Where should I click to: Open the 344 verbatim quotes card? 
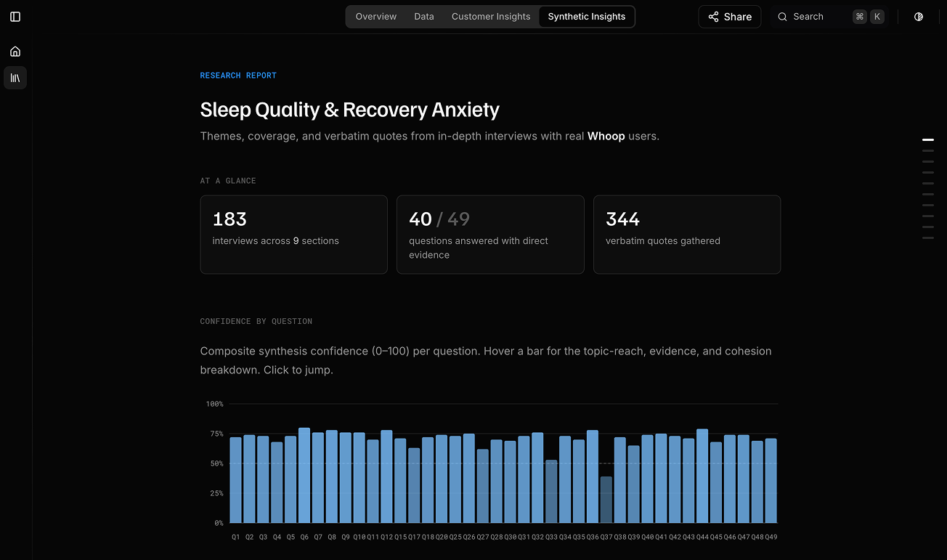click(x=687, y=235)
